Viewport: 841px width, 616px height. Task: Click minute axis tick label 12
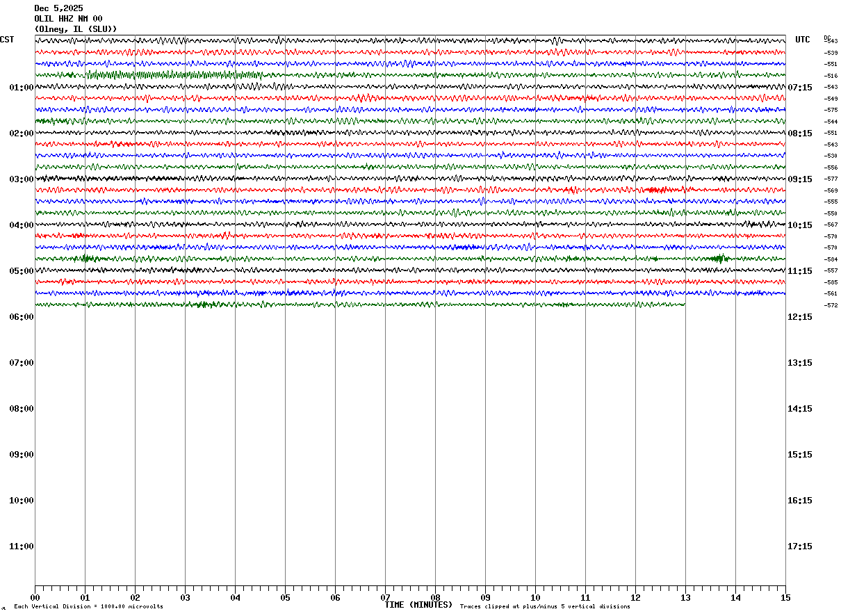point(635,598)
